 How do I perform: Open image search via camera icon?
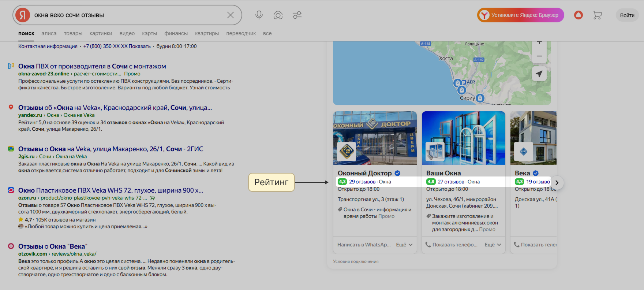pos(278,15)
